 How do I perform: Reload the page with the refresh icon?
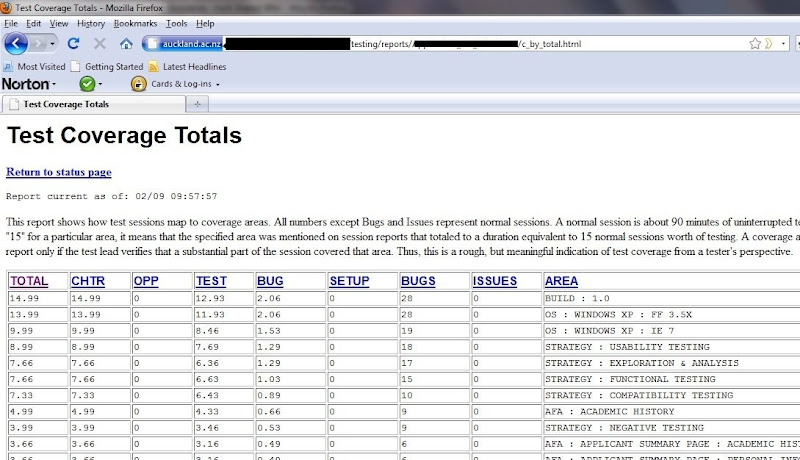tap(73, 44)
